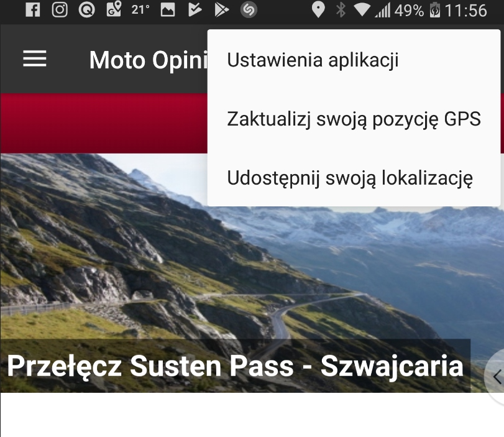
Task: Choose Zaktualizj swoją pozycję GPS
Action: tap(354, 119)
